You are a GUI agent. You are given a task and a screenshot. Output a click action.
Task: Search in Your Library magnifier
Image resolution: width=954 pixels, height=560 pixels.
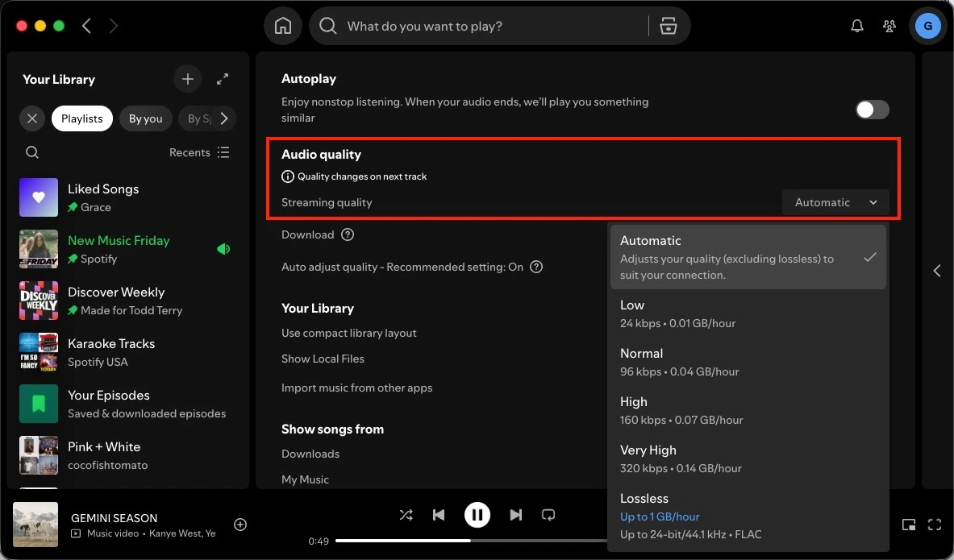point(32,152)
